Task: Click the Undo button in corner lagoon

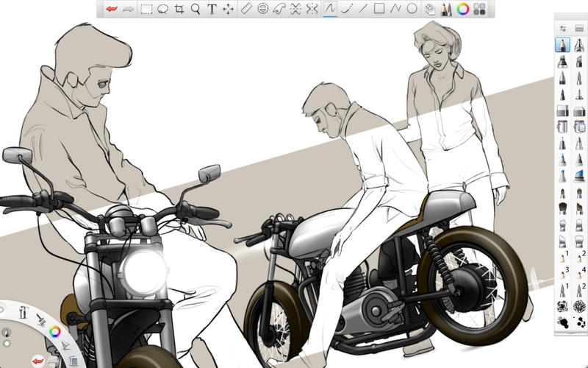Action: point(38,360)
